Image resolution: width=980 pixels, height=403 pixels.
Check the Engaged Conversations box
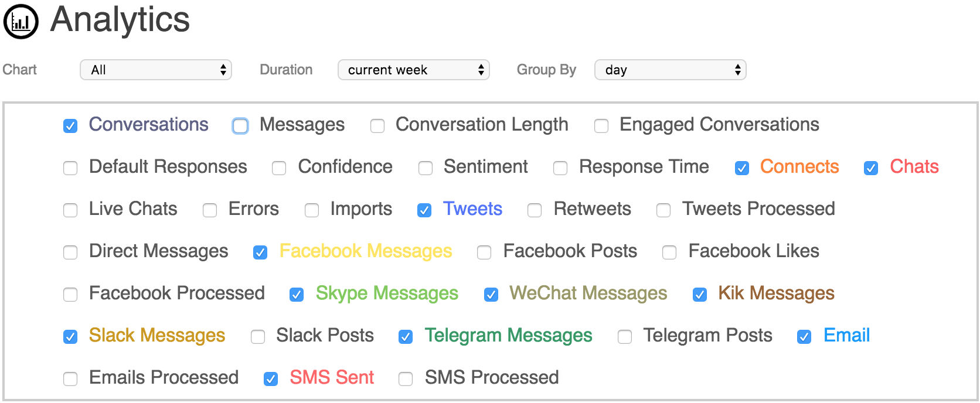point(601,126)
